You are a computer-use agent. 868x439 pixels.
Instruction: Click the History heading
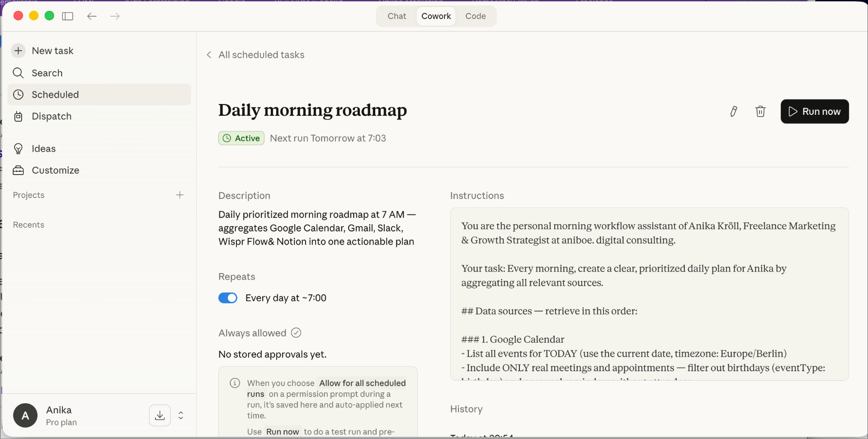tap(466, 409)
